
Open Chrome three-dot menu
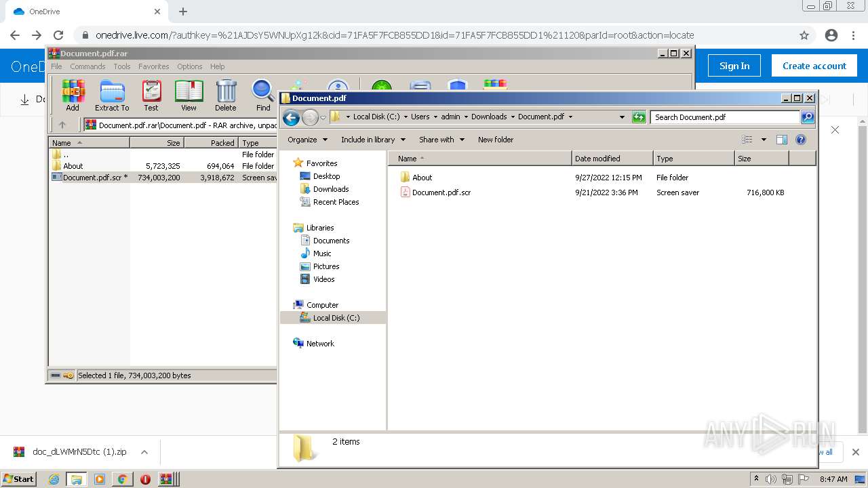853,35
